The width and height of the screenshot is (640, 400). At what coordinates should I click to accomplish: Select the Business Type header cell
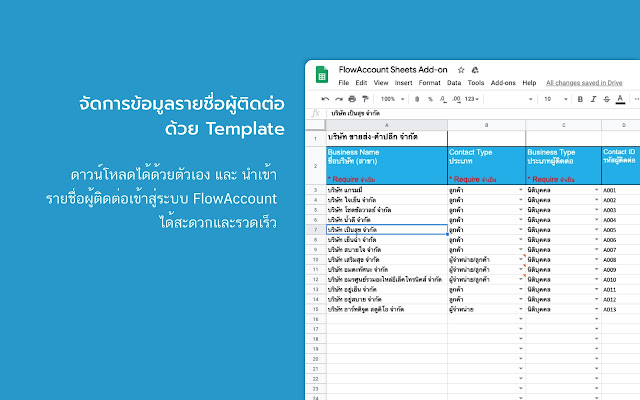[x=564, y=166]
